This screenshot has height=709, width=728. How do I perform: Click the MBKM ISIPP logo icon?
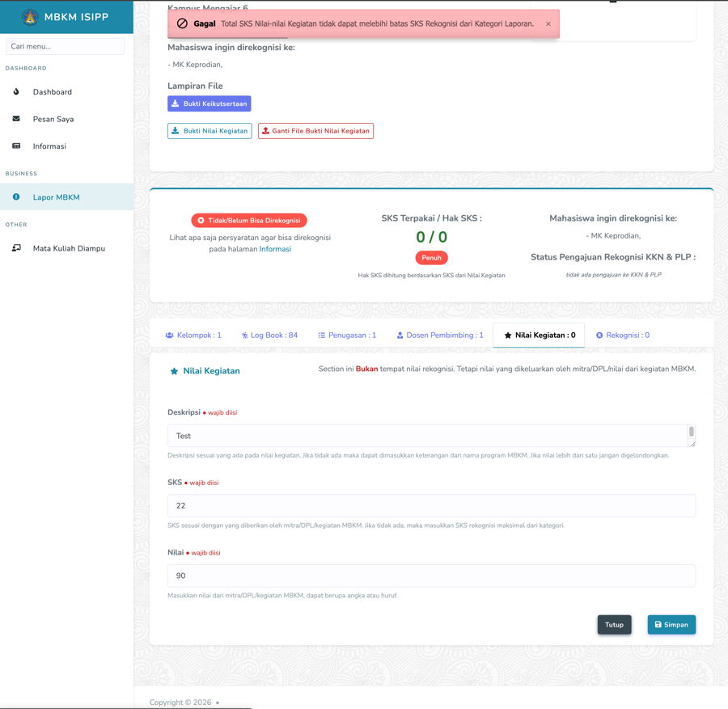click(30, 17)
